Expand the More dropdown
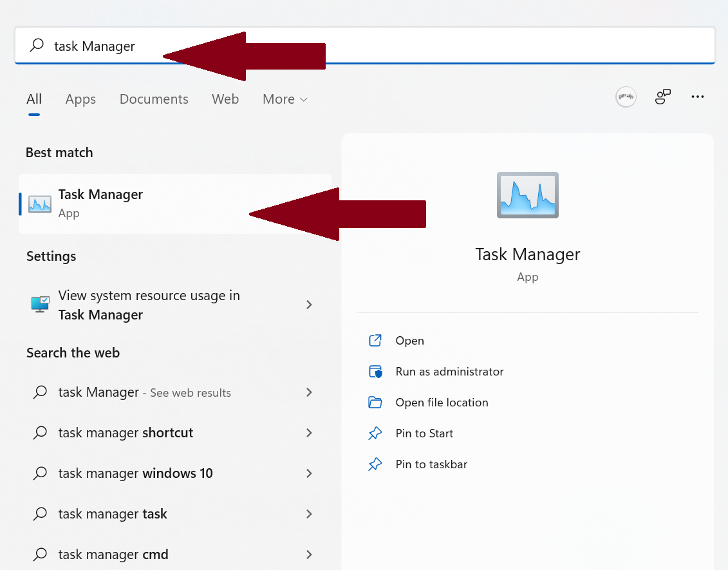This screenshot has width=728, height=570. click(x=285, y=99)
